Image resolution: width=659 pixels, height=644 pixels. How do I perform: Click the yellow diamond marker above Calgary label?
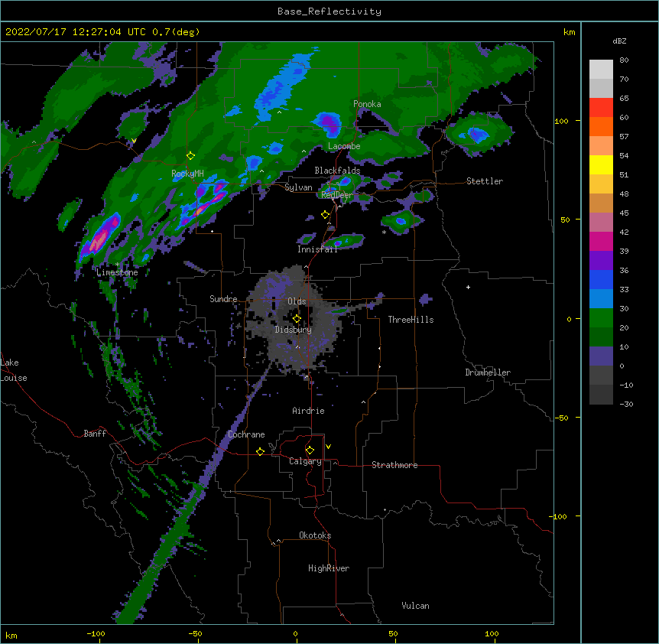(310, 450)
